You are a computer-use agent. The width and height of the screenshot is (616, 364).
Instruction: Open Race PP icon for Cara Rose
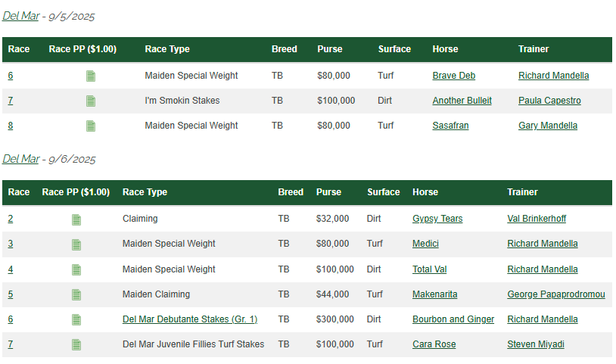(x=76, y=344)
